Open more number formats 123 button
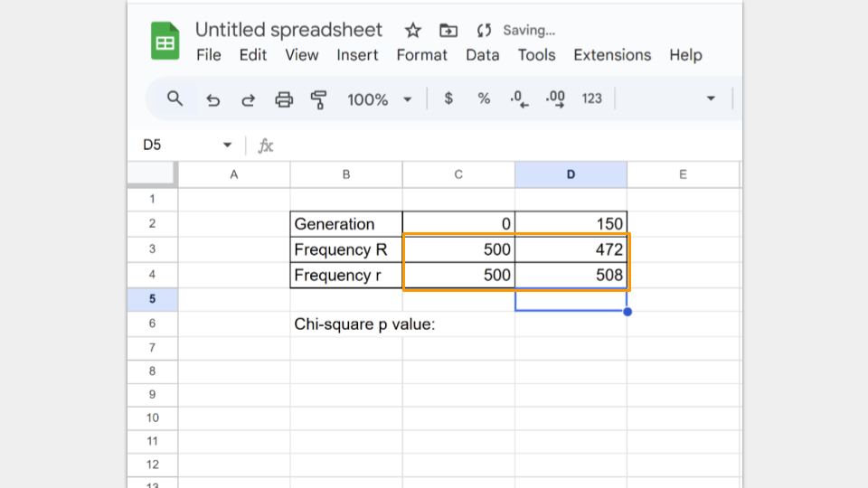Viewport: 868px width, 488px height. 592,99
